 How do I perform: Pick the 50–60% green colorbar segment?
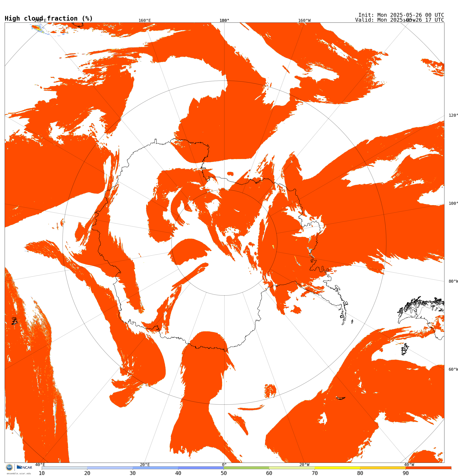tap(246, 468)
